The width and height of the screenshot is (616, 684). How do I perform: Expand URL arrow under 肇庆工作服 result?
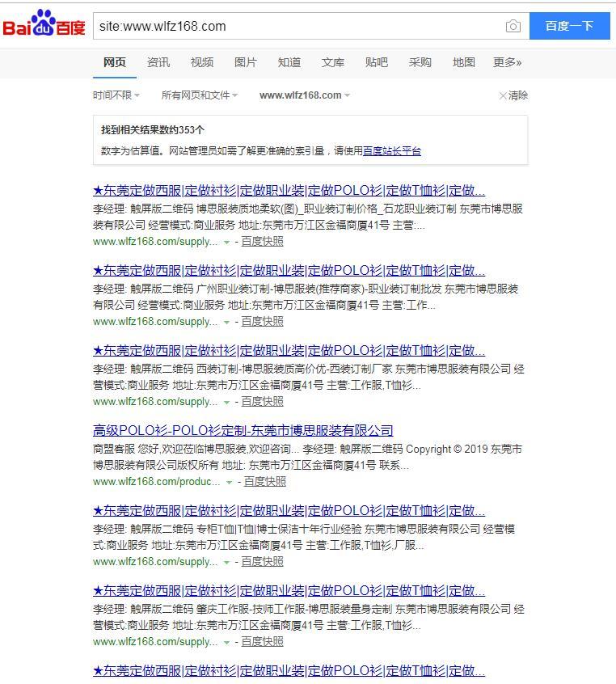pyautogui.click(x=227, y=643)
